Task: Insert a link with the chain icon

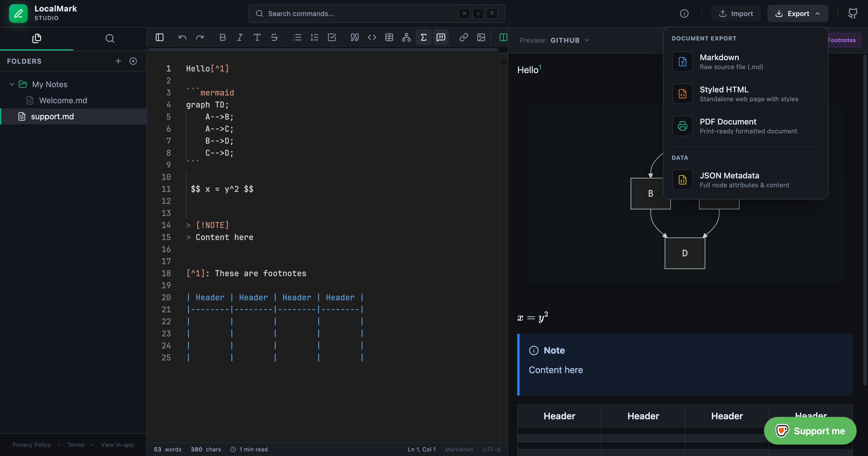Action: pyautogui.click(x=464, y=37)
